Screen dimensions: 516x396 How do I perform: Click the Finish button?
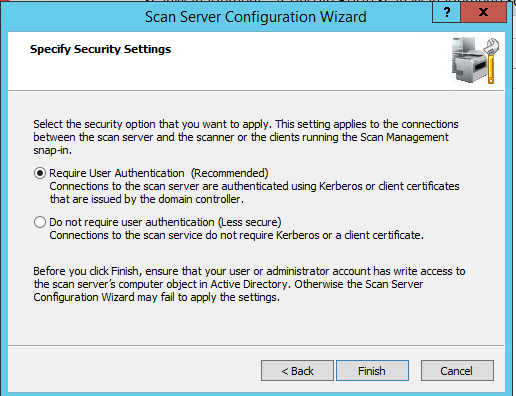click(x=372, y=370)
